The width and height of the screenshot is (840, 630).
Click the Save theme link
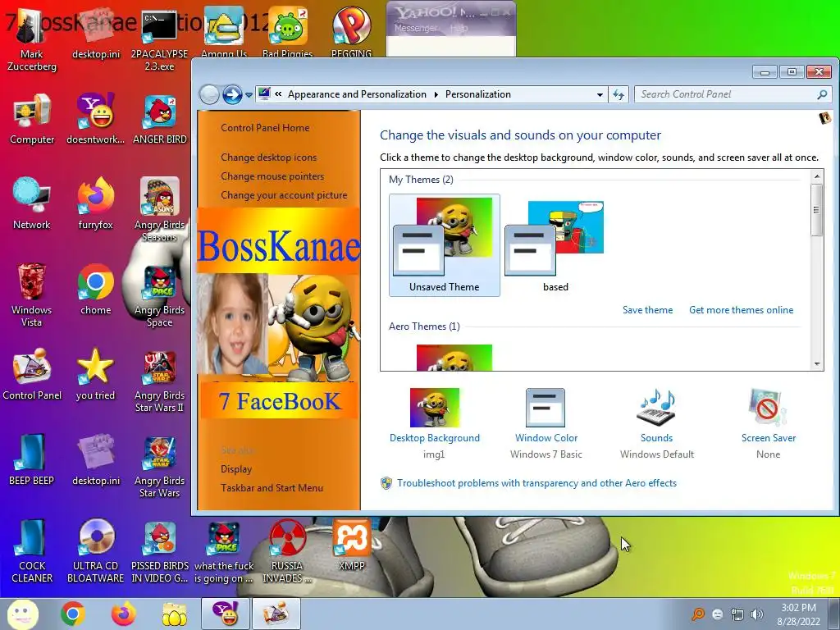click(647, 309)
